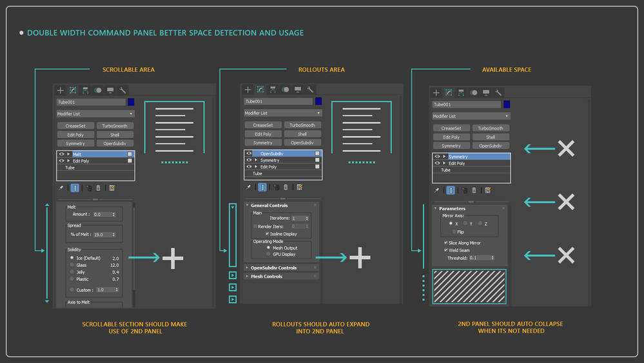This screenshot has height=363, width=644.
Task: Remove modifier trash icon in Rollouts Area panel
Action: click(286, 187)
